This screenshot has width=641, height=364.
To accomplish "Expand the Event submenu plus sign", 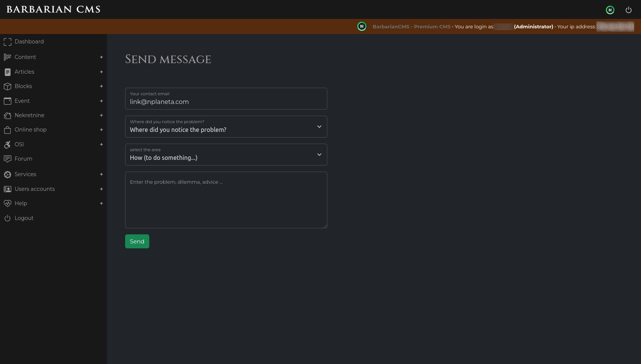I will pos(101,101).
